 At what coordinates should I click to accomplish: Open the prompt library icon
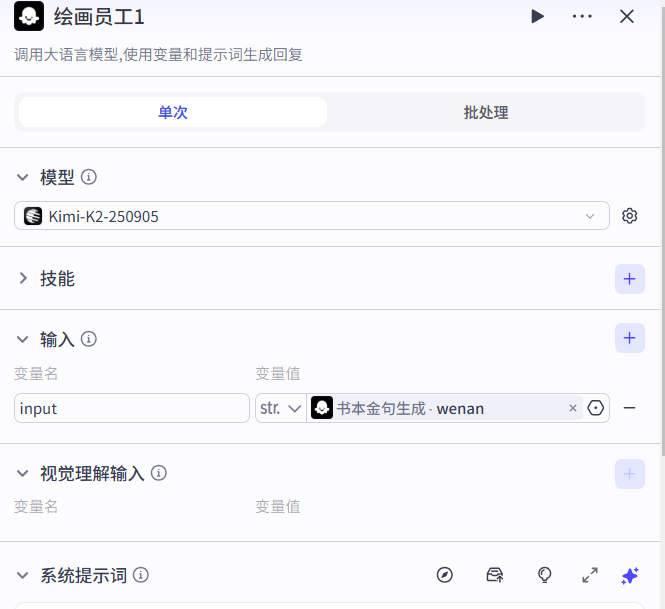click(494, 575)
